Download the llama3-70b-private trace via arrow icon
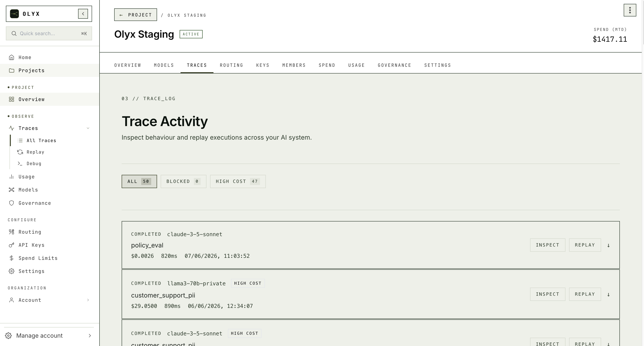The width and height of the screenshot is (644, 346). (609, 295)
